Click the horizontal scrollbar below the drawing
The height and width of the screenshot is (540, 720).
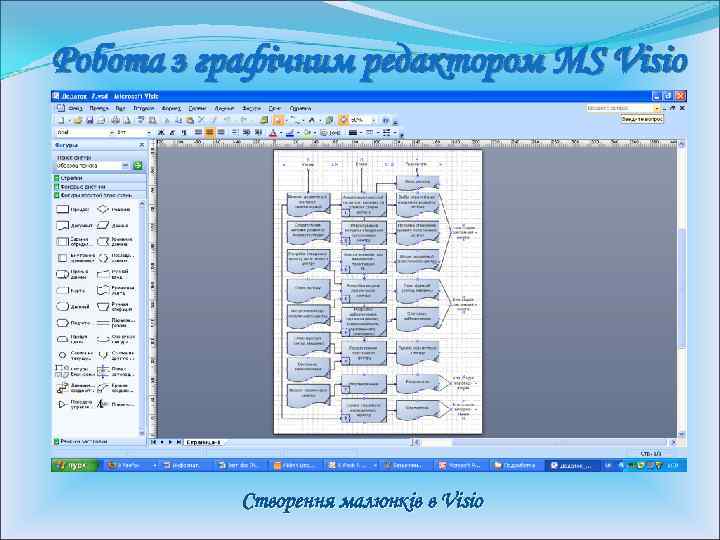pyautogui.click(x=544, y=442)
